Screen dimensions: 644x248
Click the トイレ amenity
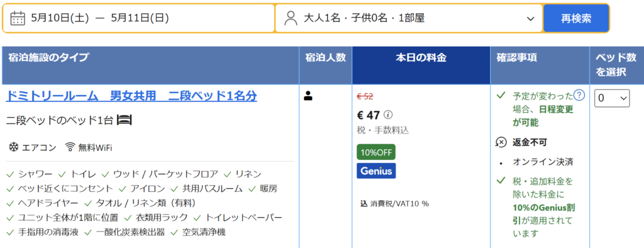point(84,174)
